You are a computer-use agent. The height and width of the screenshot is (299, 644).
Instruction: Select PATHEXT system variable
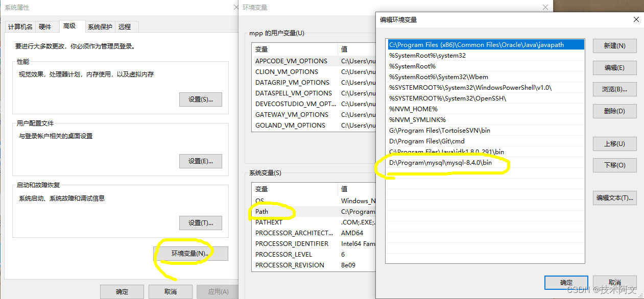(x=314, y=222)
